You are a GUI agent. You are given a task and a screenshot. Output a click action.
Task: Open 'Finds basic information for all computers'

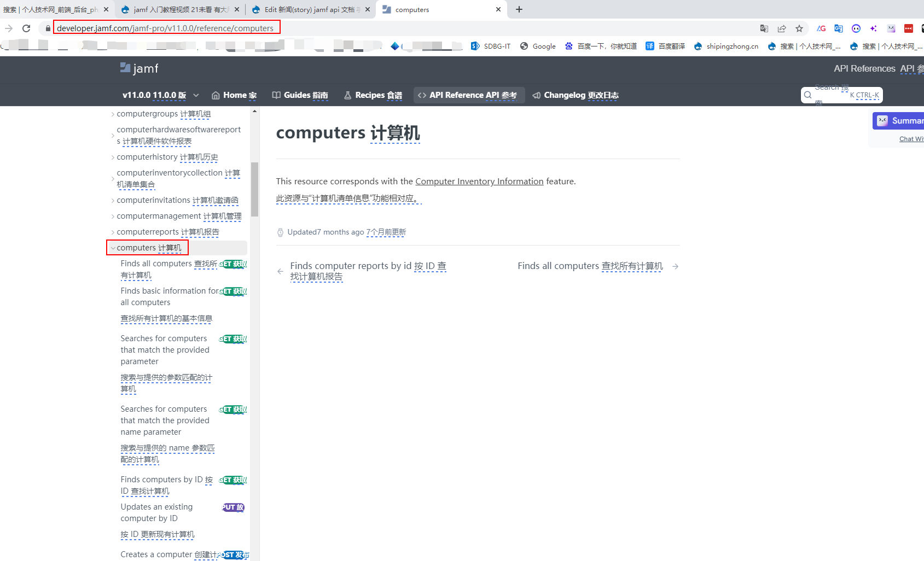(183, 305)
